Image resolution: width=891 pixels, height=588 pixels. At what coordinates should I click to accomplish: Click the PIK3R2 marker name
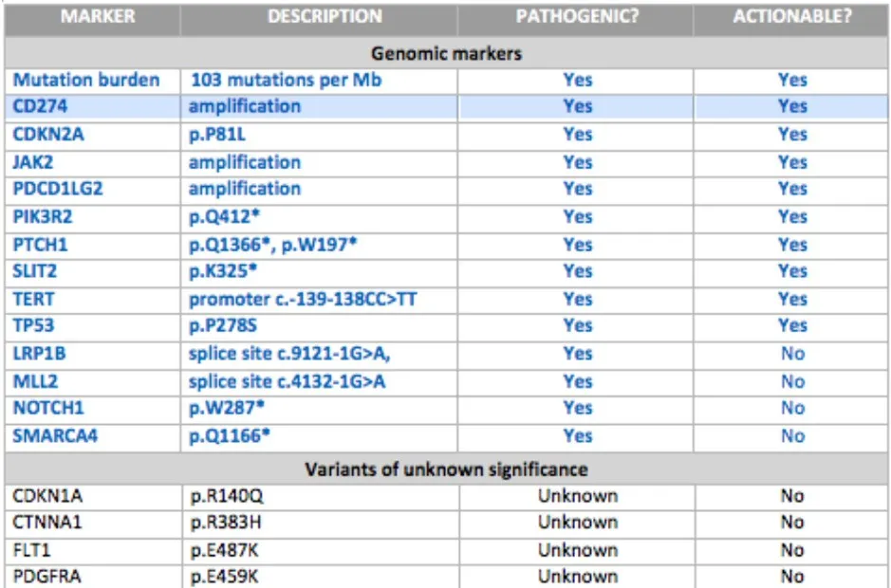43,217
